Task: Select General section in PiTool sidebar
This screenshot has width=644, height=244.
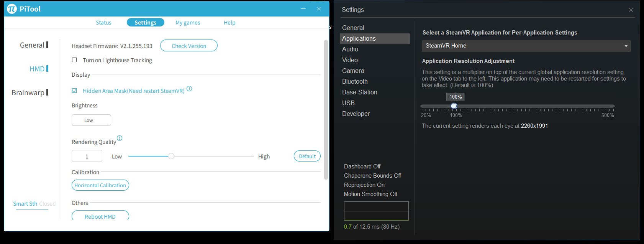Action: click(34, 45)
